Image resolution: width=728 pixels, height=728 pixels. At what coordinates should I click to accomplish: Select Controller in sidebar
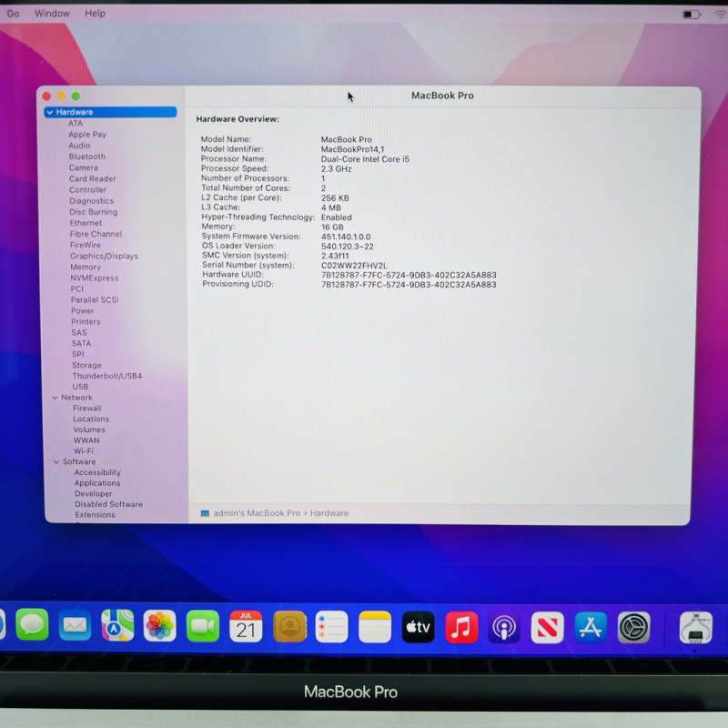pyautogui.click(x=87, y=190)
